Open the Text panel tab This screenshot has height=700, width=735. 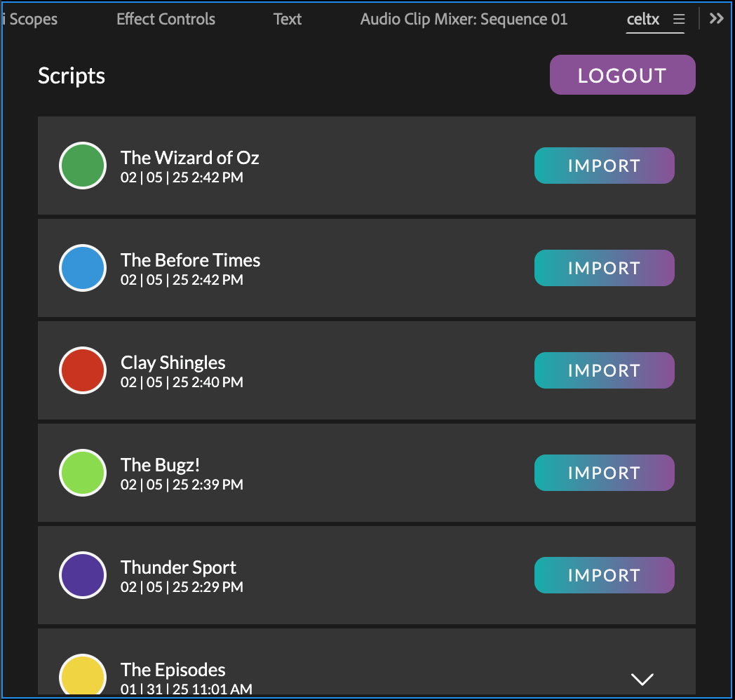point(288,19)
